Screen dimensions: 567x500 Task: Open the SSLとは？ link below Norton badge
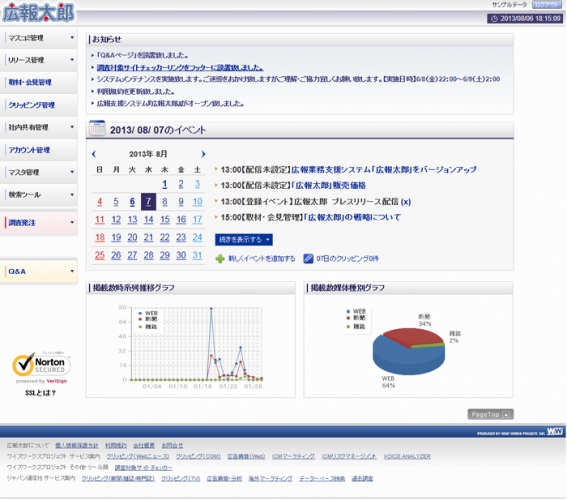[x=40, y=393]
